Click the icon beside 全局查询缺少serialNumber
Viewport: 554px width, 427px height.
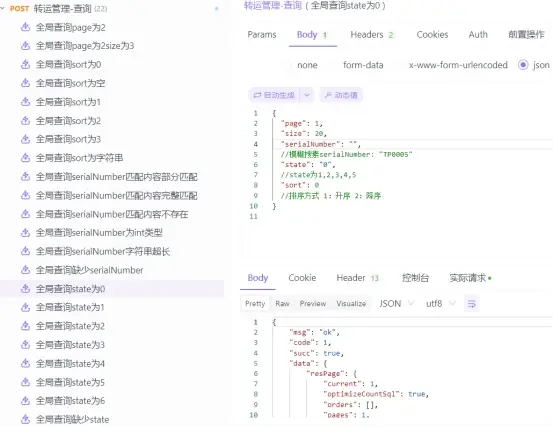click(25, 270)
